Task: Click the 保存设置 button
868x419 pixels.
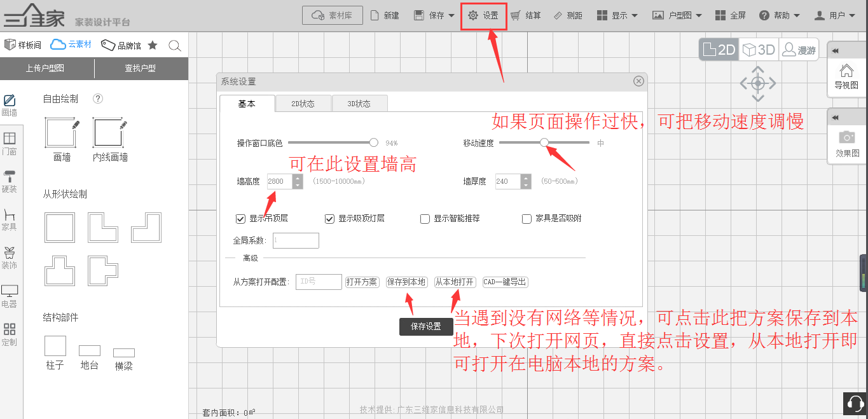Action: click(x=425, y=326)
